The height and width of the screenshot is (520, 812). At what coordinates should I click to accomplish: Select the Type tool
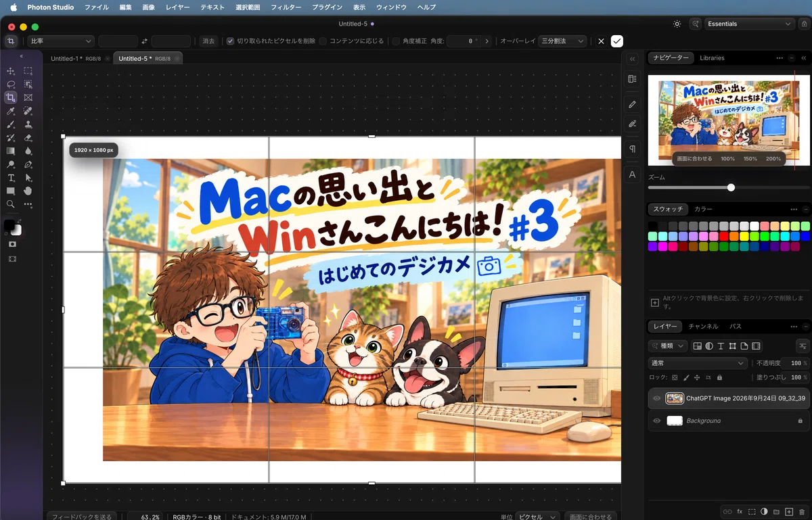11,178
